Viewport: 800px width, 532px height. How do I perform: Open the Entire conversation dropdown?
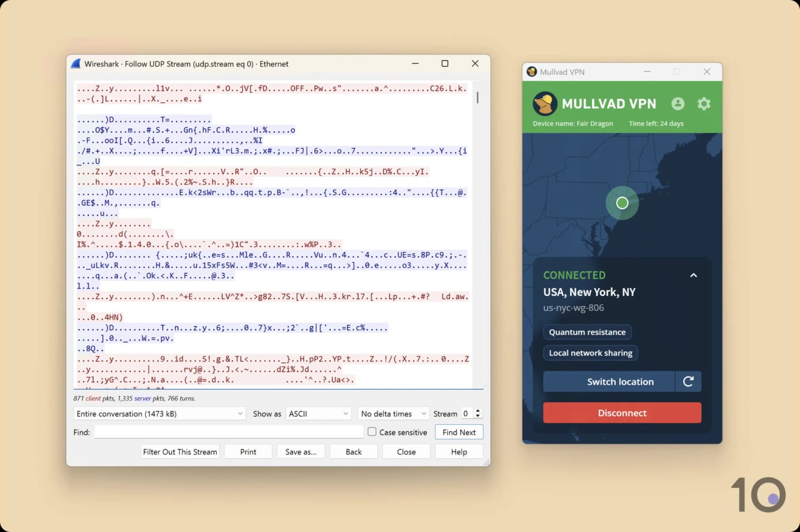point(158,413)
